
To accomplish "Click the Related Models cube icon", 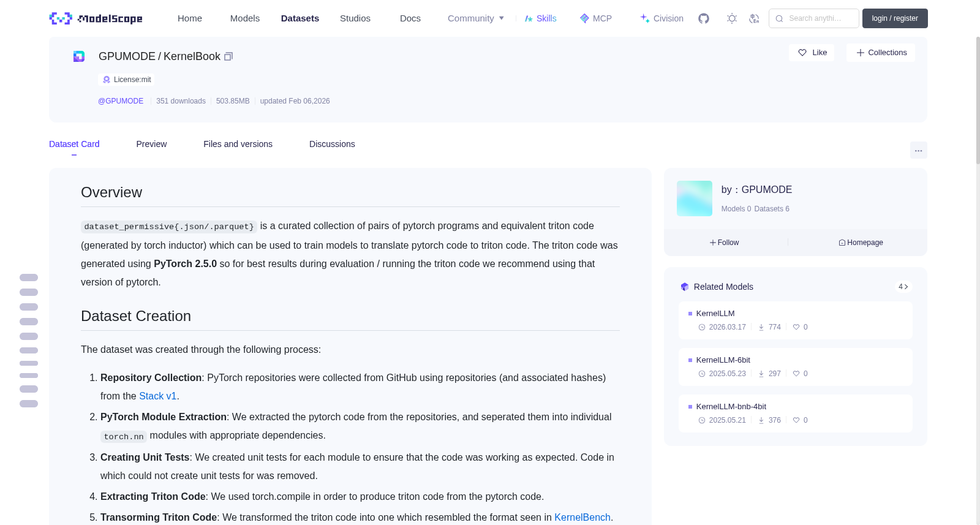I will coord(685,287).
